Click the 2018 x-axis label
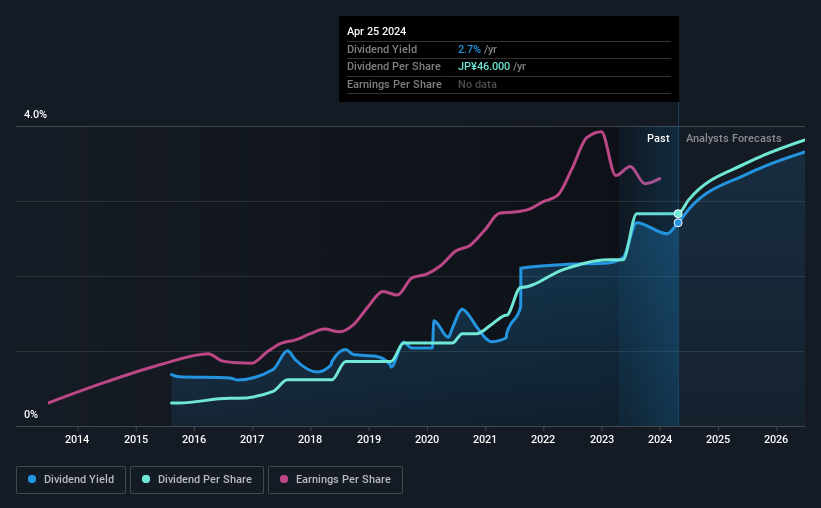This screenshot has height=508, width=821. click(310, 439)
